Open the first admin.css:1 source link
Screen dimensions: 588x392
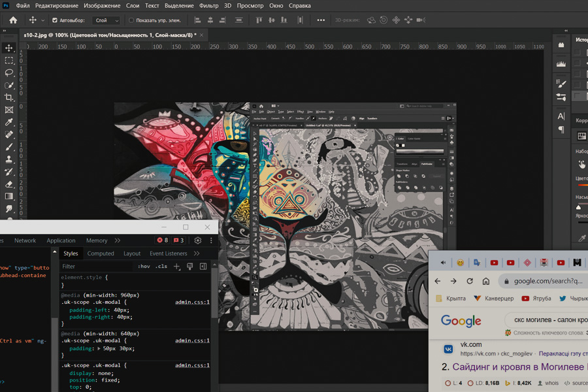point(192,302)
